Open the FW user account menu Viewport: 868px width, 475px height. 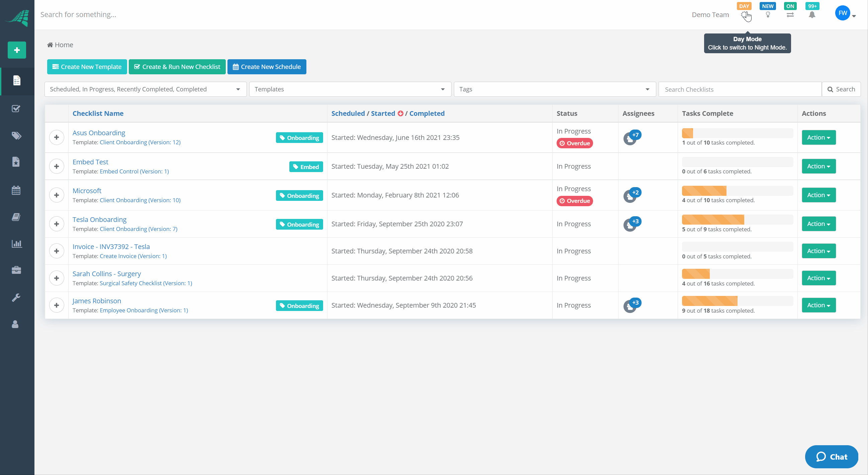click(x=845, y=13)
